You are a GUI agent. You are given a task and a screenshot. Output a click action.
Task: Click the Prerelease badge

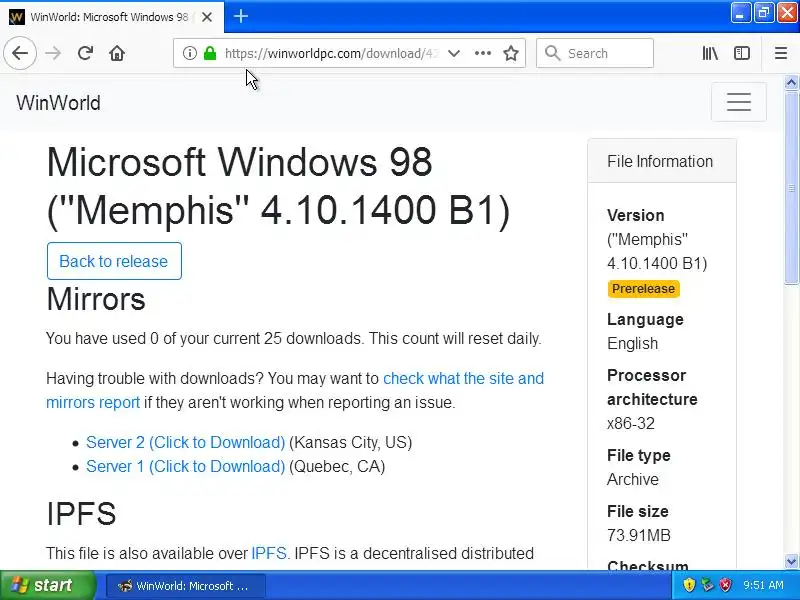point(643,288)
